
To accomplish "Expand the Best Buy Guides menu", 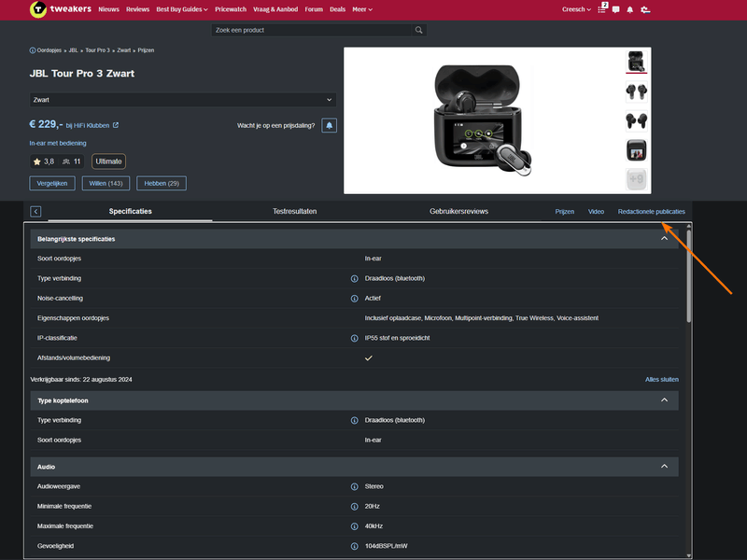I will pyautogui.click(x=182, y=9).
